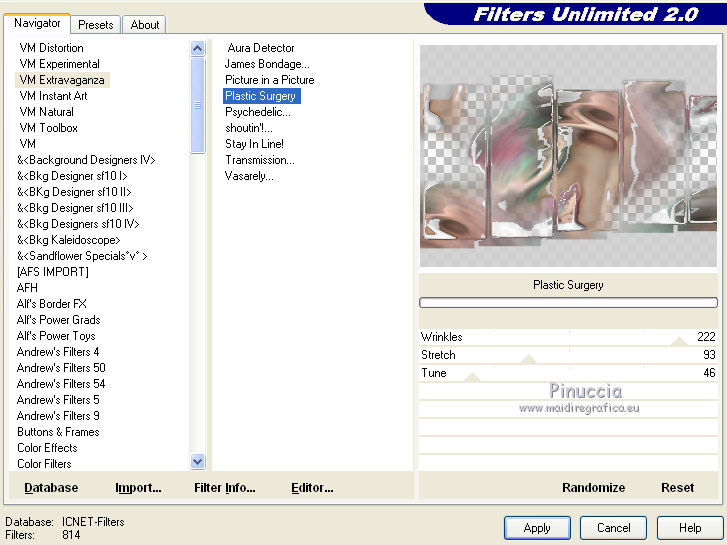The height and width of the screenshot is (545, 727).
Task: Click the category list scroll up arrow
Action: point(198,48)
